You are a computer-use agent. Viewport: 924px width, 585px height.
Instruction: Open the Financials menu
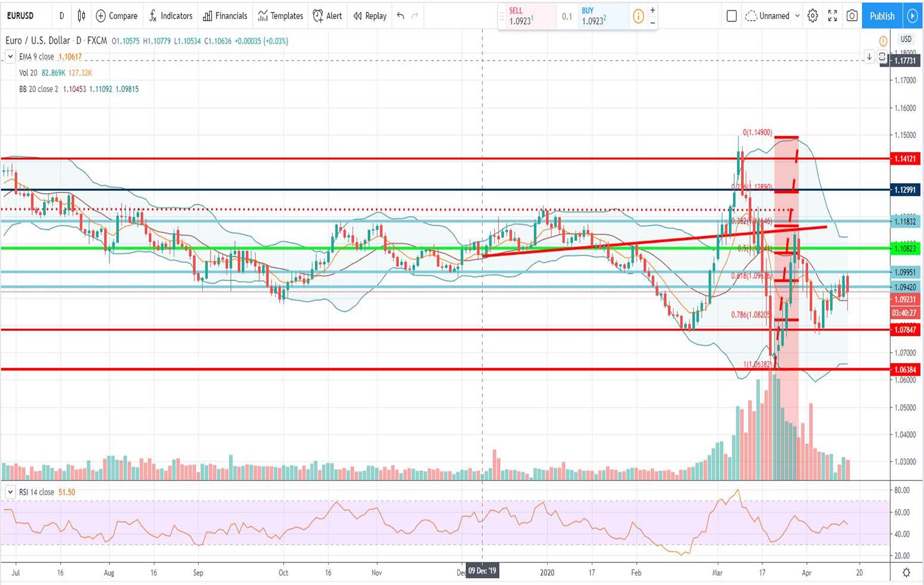click(225, 16)
